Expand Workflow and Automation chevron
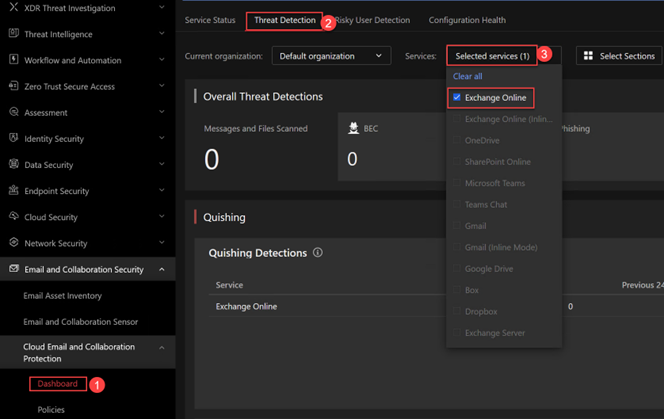Viewport: 664px width, 419px height. point(162,60)
